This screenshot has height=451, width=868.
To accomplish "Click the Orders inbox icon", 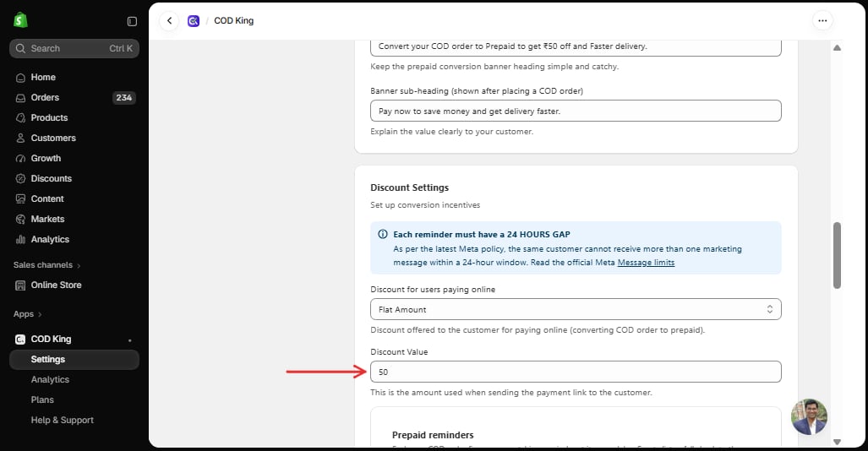I will pyautogui.click(x=20, y=98).
